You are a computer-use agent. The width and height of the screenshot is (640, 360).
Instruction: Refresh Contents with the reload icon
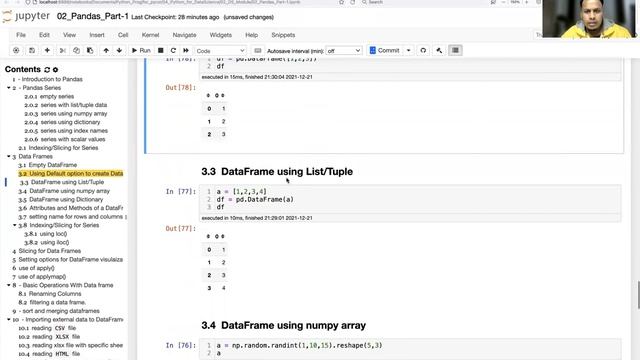(47, 70)
